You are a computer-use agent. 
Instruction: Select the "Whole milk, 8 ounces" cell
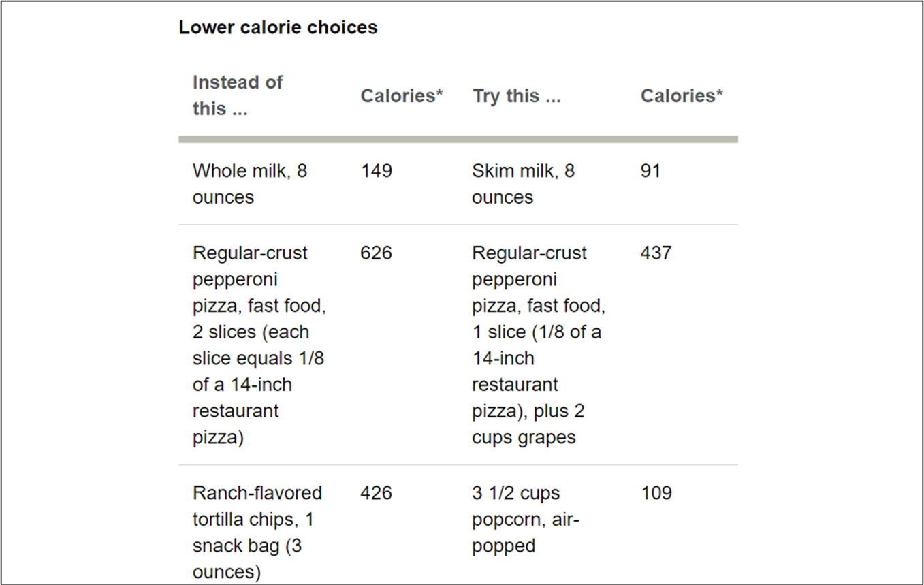pyautogui.click(x=250, y=184)
